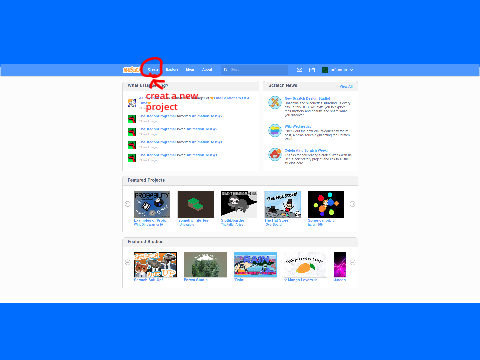The image size is (480, 360).
Task: Open the green grass block project thumbnail
Action: pos(196,204)
